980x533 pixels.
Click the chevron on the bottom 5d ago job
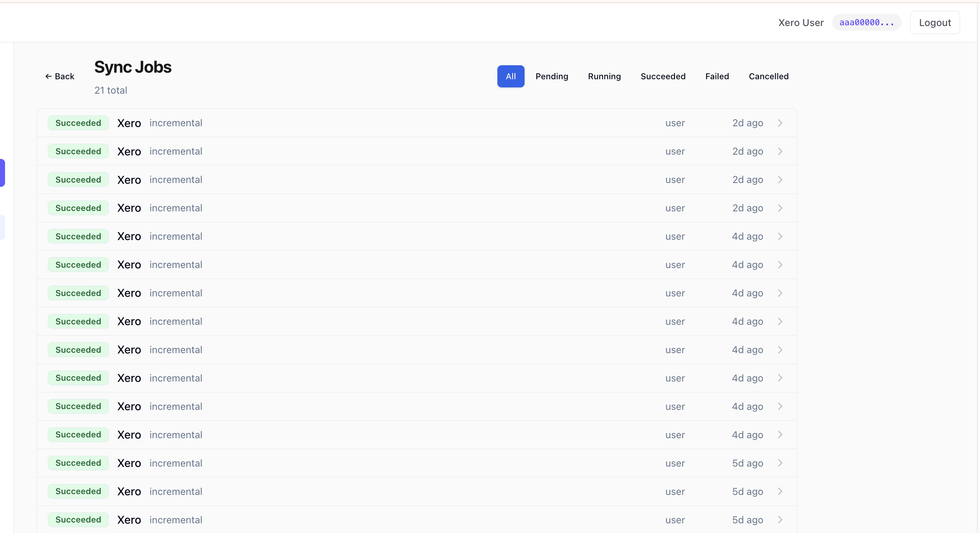click(781, 520)
